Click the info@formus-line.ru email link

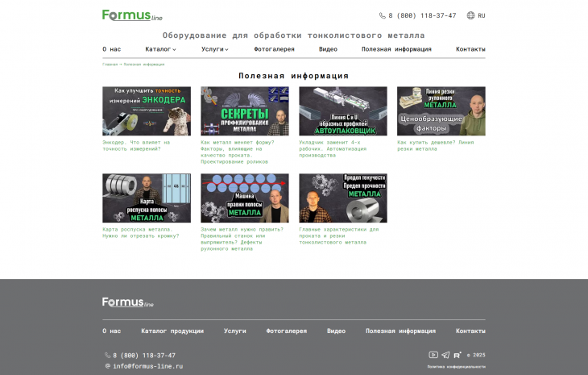click(x=147, y=366)
